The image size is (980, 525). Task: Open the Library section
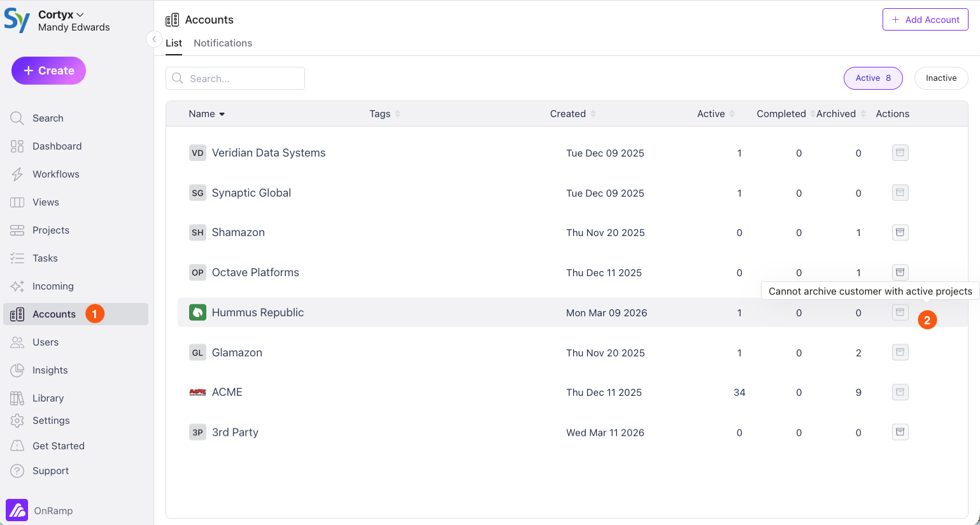click(46, 398)
